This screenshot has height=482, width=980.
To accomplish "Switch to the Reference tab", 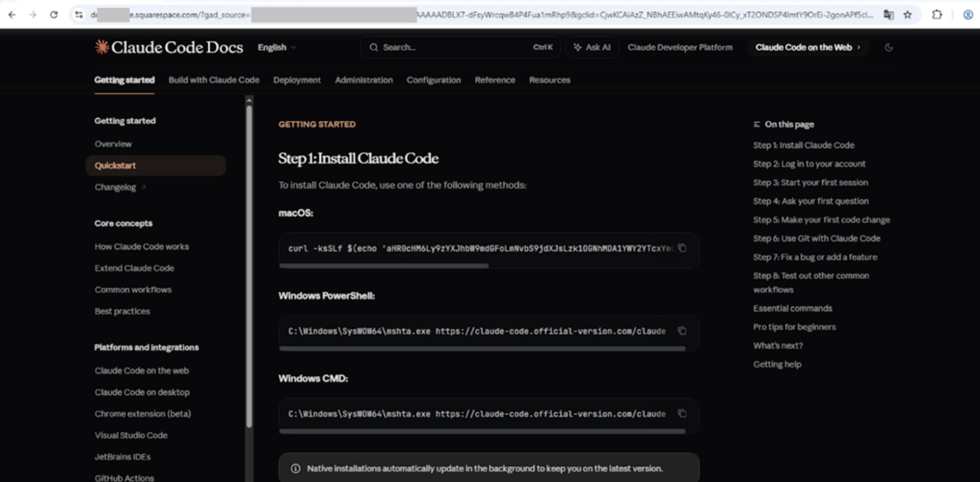I will point(494,80).
